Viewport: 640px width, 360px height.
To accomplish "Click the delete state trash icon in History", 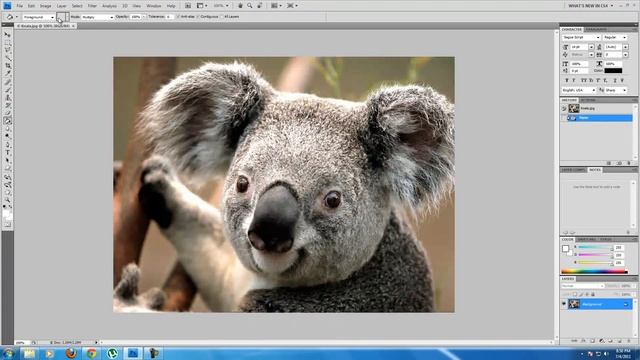I will coord(629,163).
